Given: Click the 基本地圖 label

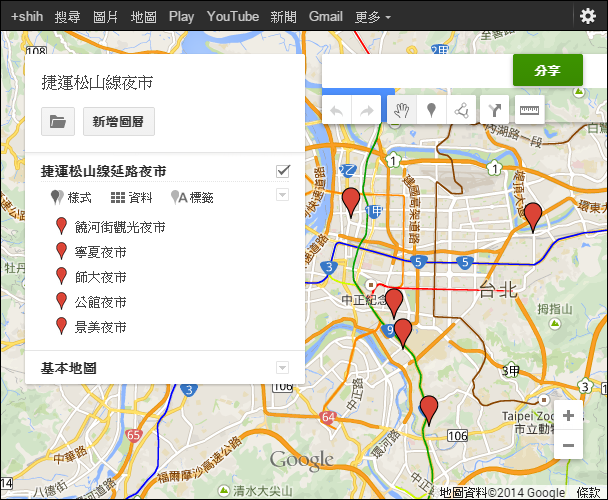Looking at the screenshot, I should tap(69, 368).
